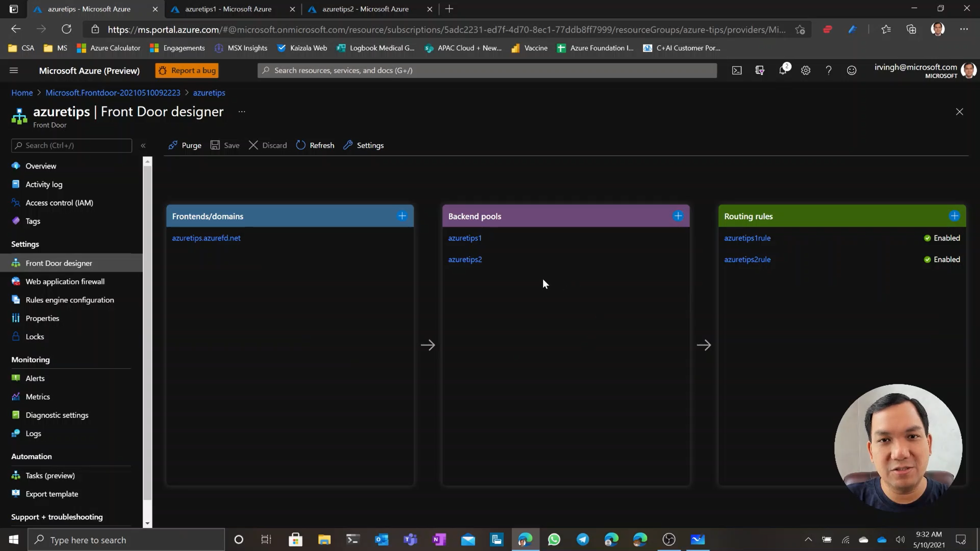Focus the Azure resources search bar
980x551 pixels.
[487, 70]
